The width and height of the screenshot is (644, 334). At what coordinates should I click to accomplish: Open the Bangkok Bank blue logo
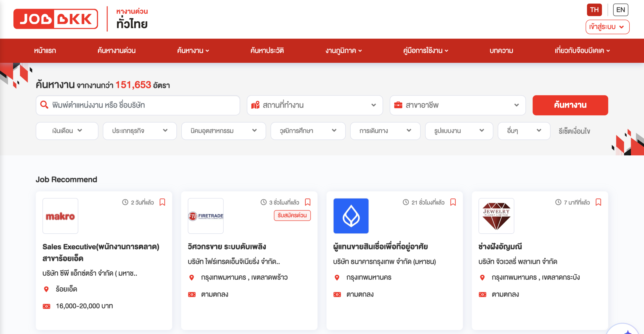pyautogui.click(x=351, y=216)
